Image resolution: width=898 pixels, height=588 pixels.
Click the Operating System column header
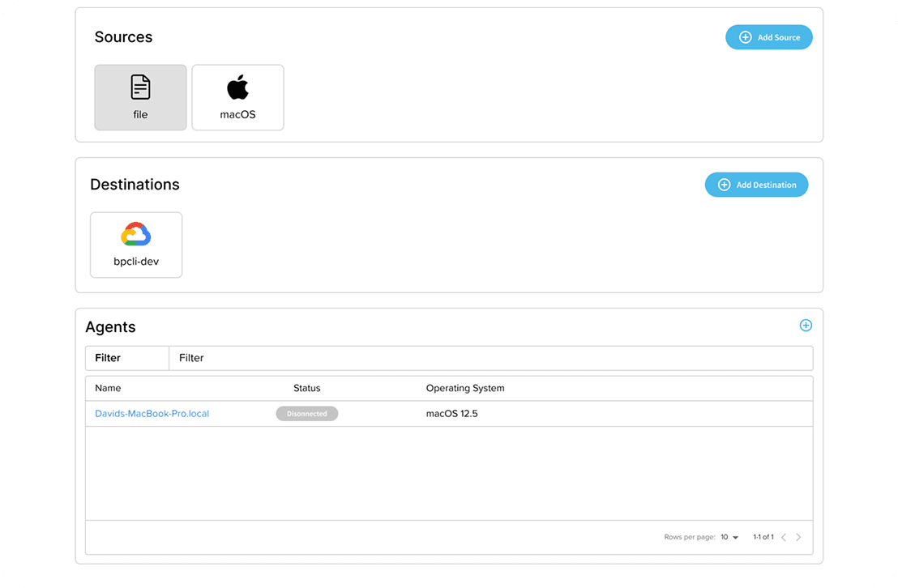[465, 388]
